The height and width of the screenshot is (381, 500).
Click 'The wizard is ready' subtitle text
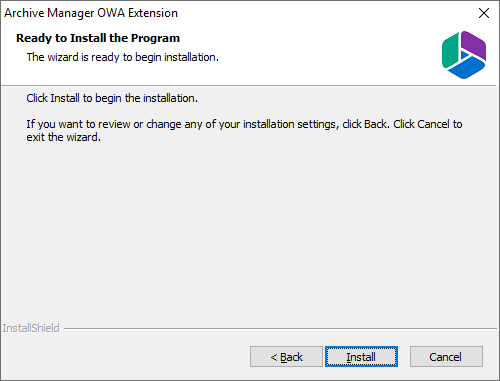pos(123,57)
